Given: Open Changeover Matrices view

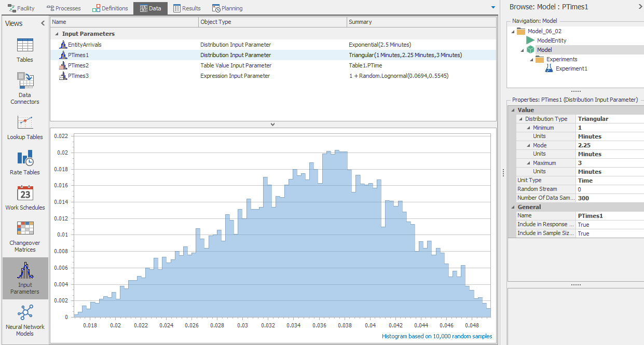Looking at the screenshot, I should [25, 236].
